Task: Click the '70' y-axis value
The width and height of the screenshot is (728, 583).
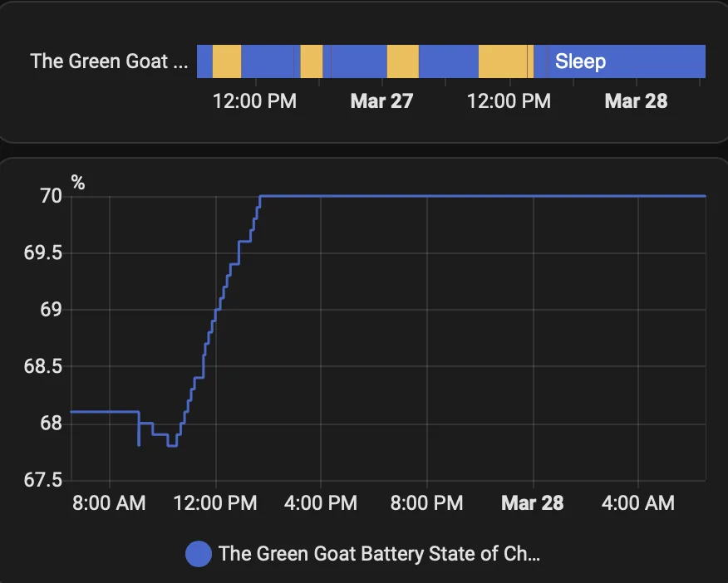Action: [x=51, y=196]
